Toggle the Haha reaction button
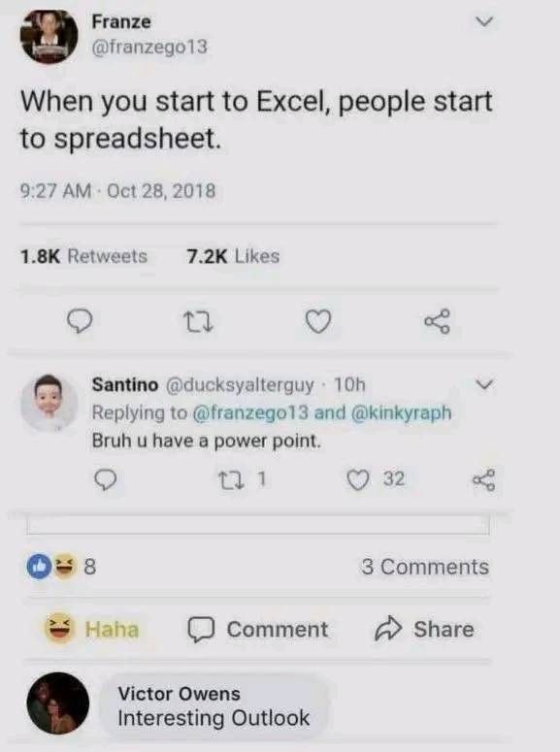Image resolution: width=560 pixels, height=752 pixels. point(91,628)
